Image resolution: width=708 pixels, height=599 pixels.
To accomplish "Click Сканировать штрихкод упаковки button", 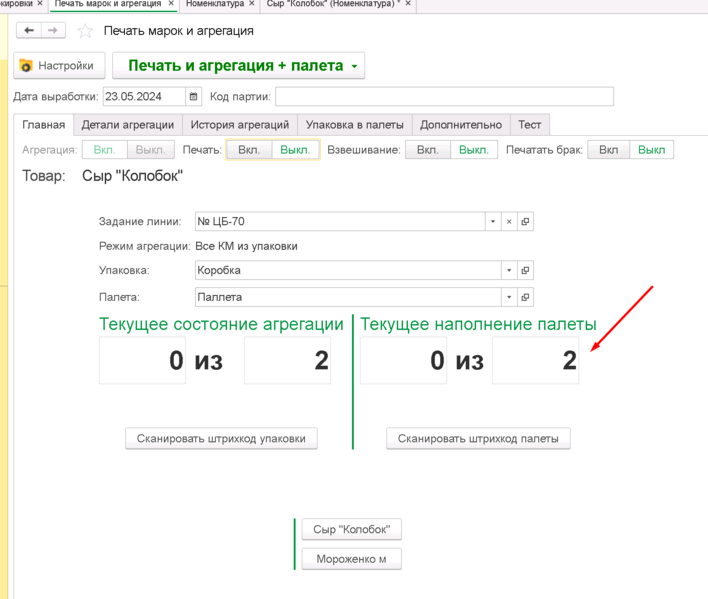I will pyautogui.click(x=221, y=438).
